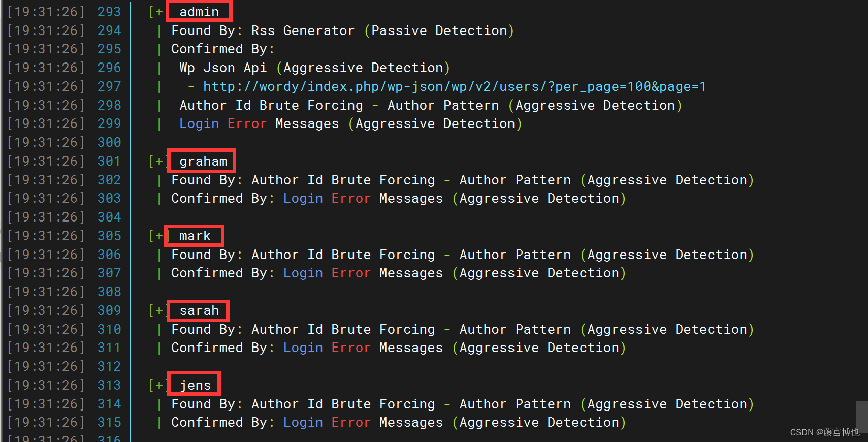Click the vertical scrollbar thumb at bottom right
This screenshot has height=442, width=868.
pyautogui.click(x=861, y=417)
